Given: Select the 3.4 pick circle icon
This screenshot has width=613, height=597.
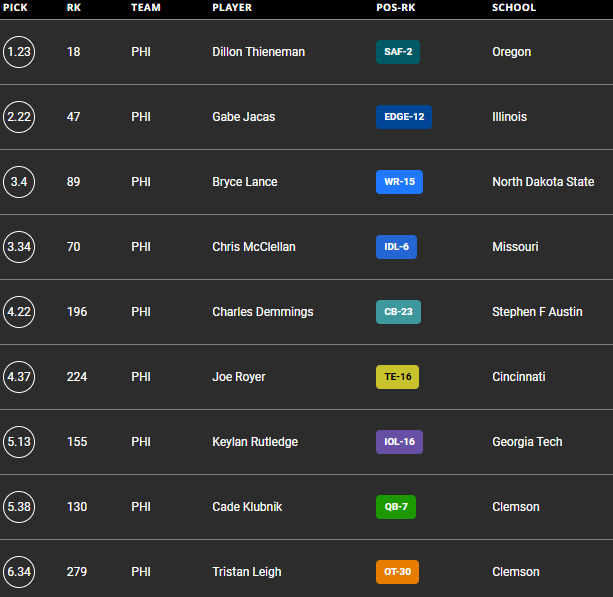Looking at the screenshot, I should (18, 182).
